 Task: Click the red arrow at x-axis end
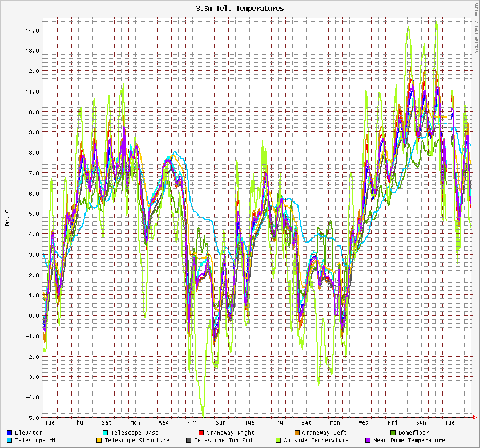coord(475,418)
